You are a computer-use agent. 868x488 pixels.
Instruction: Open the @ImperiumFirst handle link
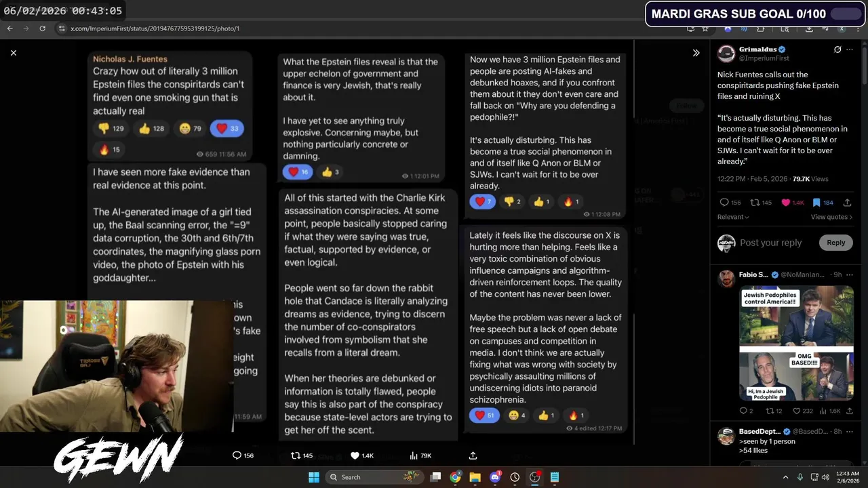point(764,58)
